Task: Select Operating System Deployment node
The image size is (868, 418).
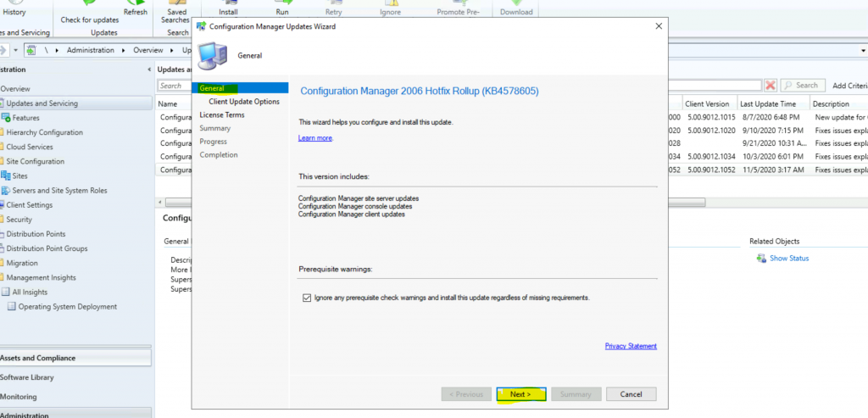Action: pyautogui.click(x=68, y=307)
